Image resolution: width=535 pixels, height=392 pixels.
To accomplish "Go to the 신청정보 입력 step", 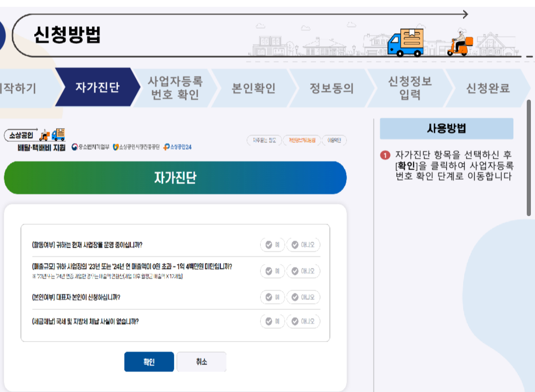I will pyautogui.click(x=410, y=88).
